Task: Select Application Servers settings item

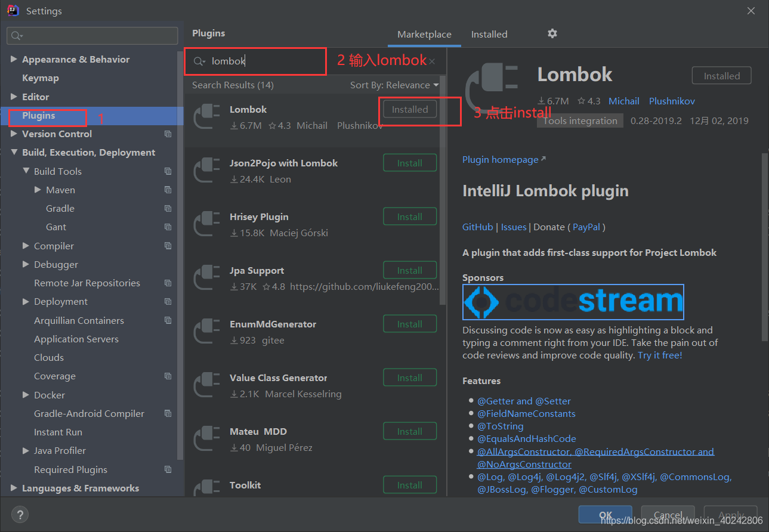Action: coord(76,339)
